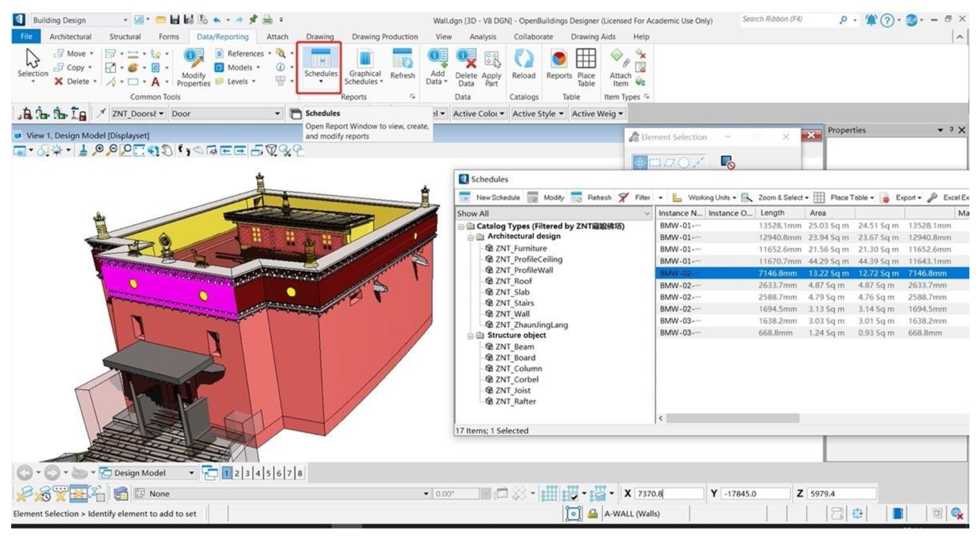Toggle the lock icon in status bar

(592, 514)
